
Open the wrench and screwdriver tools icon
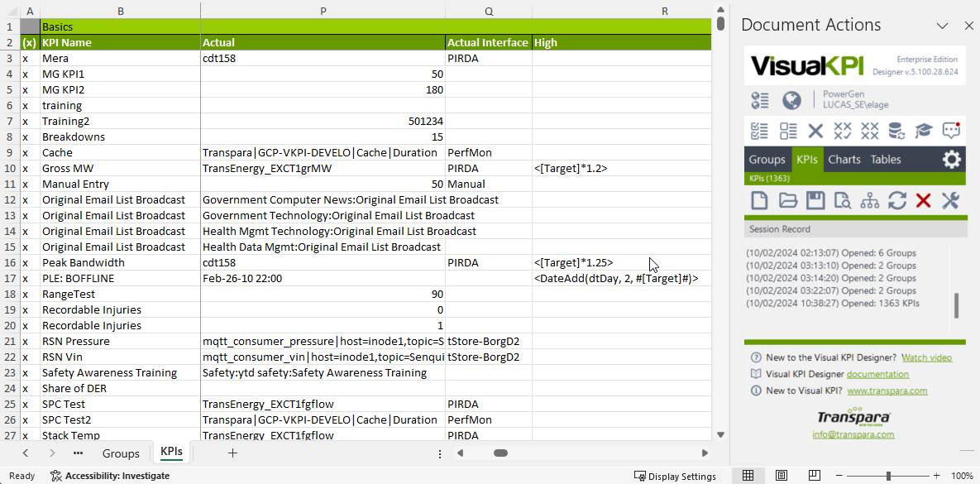[951, 200]
